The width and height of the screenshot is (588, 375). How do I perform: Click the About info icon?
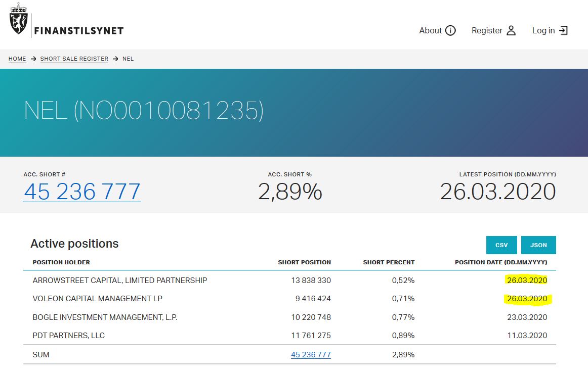coord(450,30)
